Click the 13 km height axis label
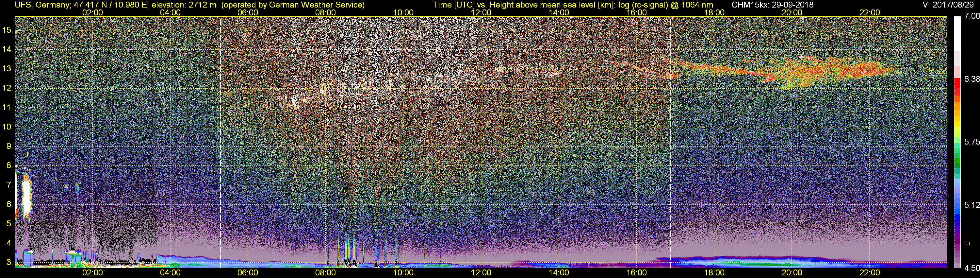 tap(8, 69)
